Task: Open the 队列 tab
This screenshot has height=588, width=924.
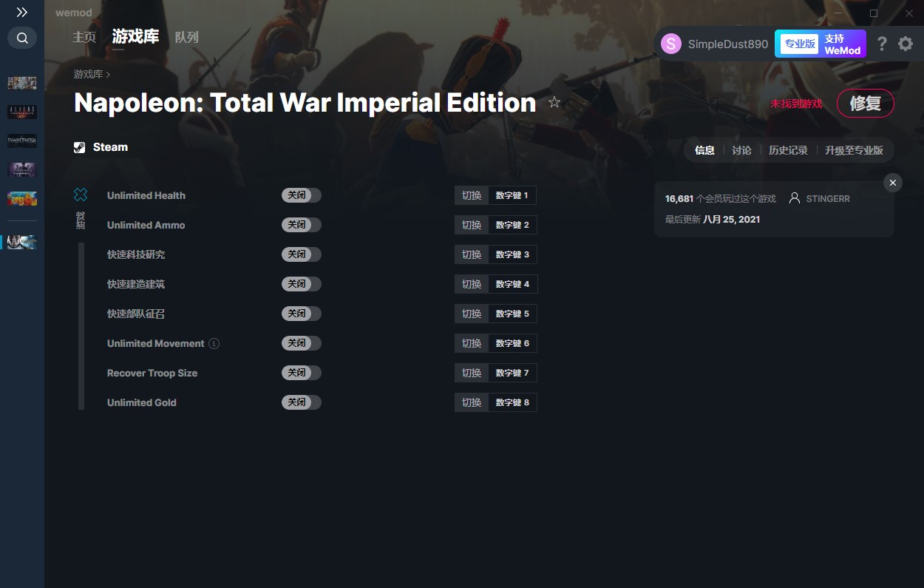Action: point(187,37)
